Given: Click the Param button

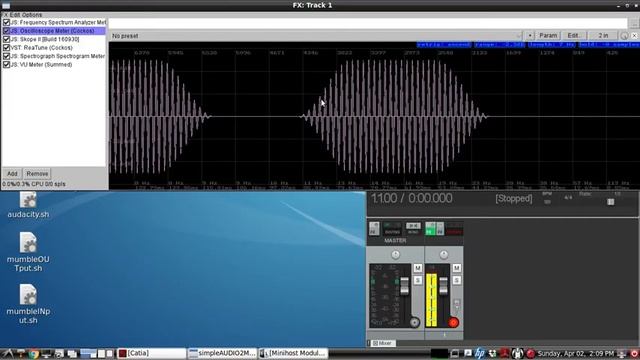Looking at the screenshot, I should pyautogui.click(x=548, y=36).
